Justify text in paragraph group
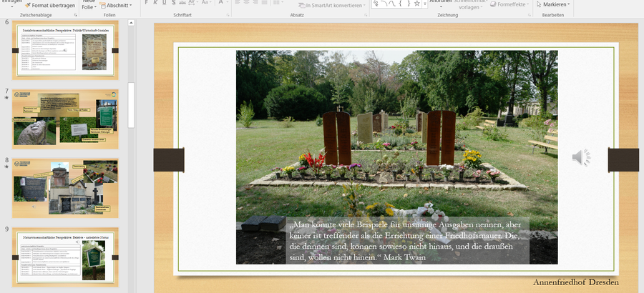The image size is (644, 293). point(265,2)
